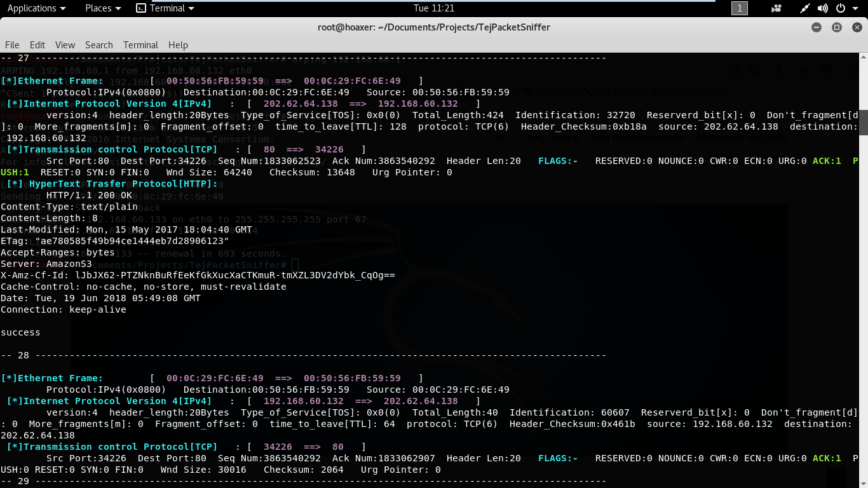Open the power system menu icon
This screenshot has height=488, width=868.
[841, 8]
